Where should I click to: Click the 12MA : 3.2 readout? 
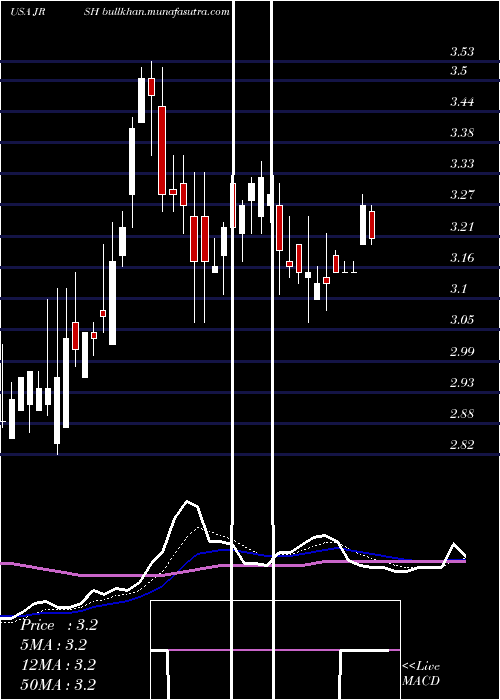coord(58,665)
